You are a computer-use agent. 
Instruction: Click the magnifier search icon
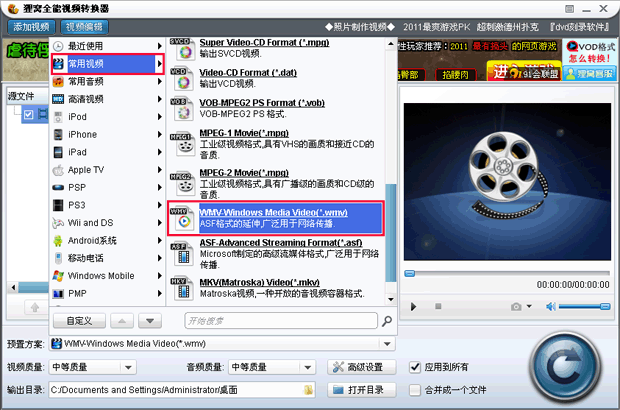[387, 321]
